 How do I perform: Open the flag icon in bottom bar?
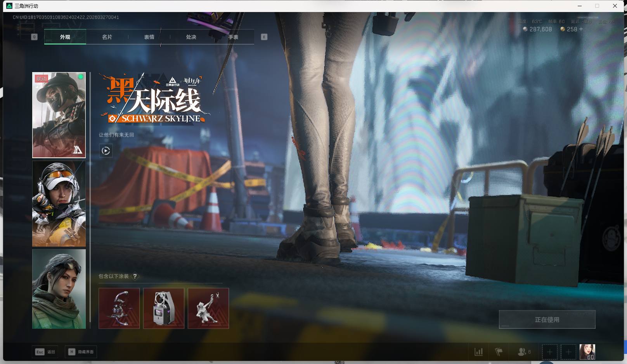pos(499,352)
